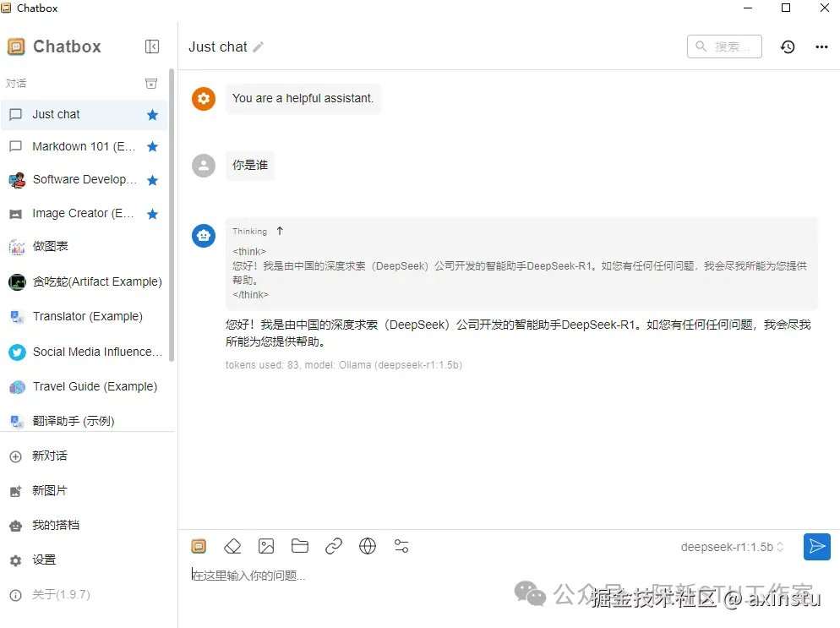This screenshot has width=840, height=628.
Task: Attach a file with the folder icon
Action: (x=300, y=546)
